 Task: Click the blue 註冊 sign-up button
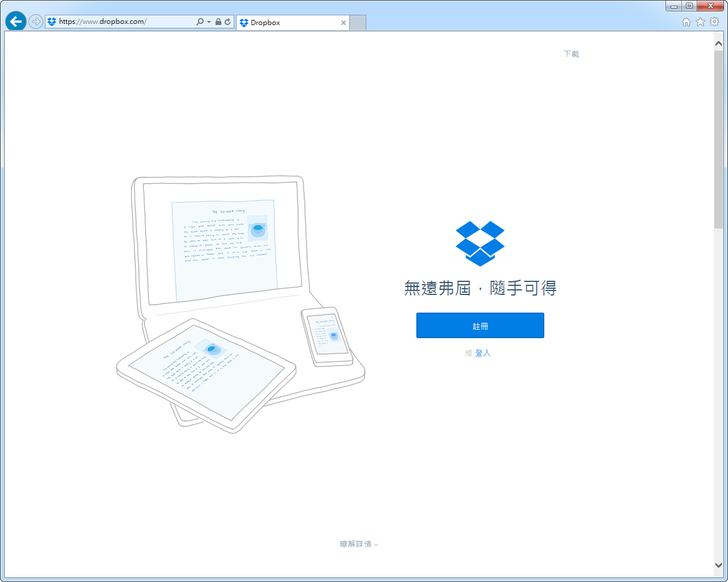[x=480, y=326]
